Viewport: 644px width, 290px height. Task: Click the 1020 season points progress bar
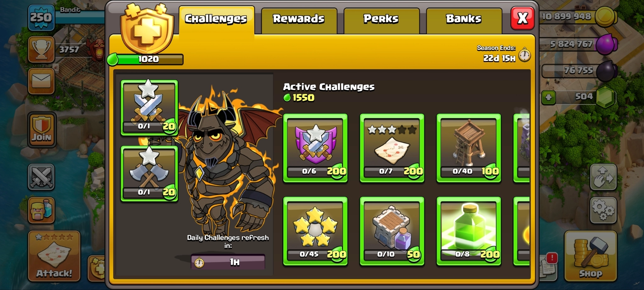pos(146,59)
